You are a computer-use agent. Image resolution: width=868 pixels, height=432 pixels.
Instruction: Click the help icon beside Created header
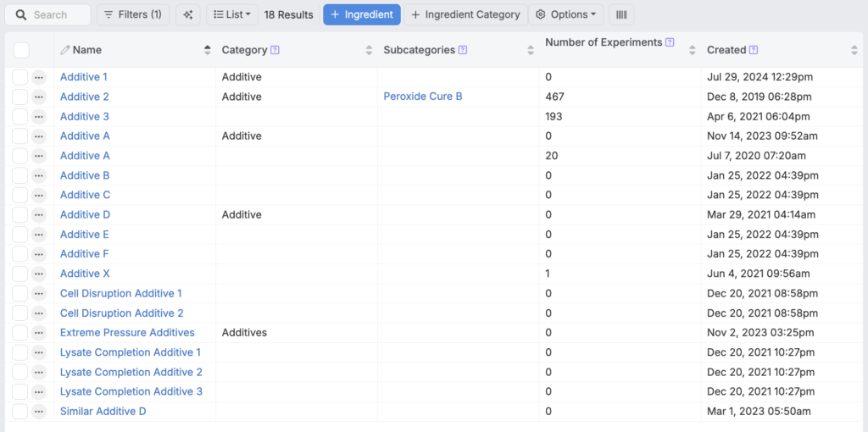pyautogui.click(x=754, y=50)
